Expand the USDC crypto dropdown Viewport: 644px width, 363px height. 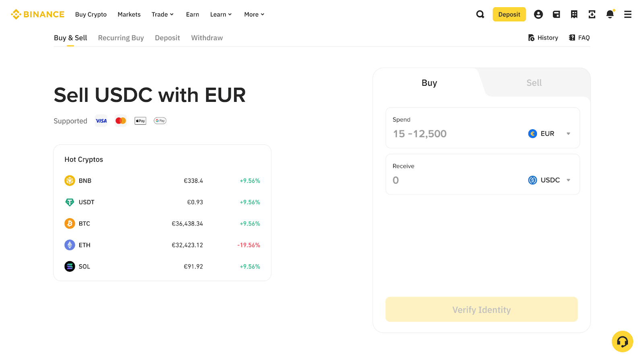(549, 180)
